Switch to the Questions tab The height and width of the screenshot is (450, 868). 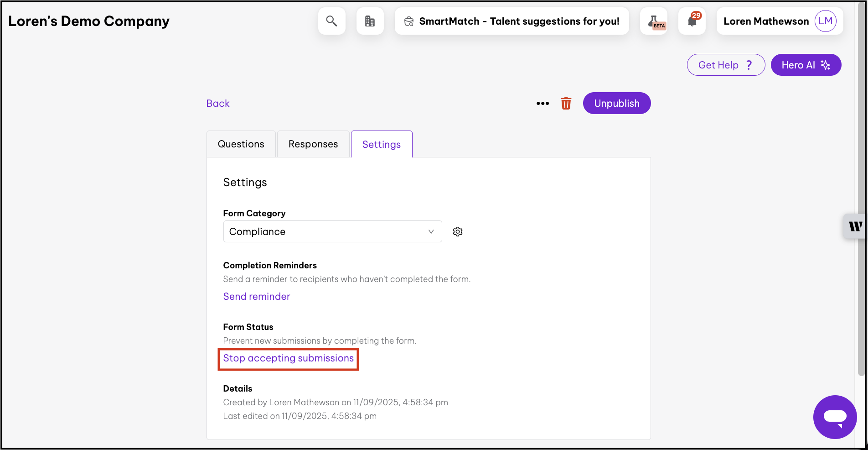click(241, 144)
